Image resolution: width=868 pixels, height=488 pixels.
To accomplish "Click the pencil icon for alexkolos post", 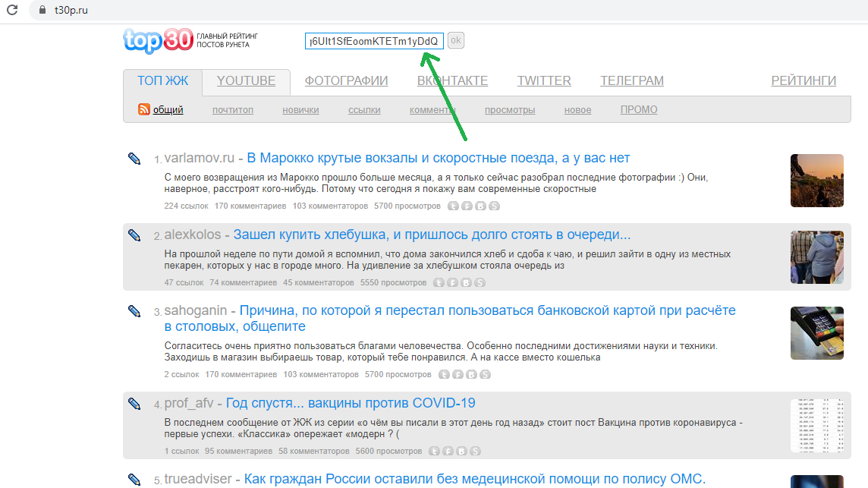I will pyautogui.click(x=134, y=235).
